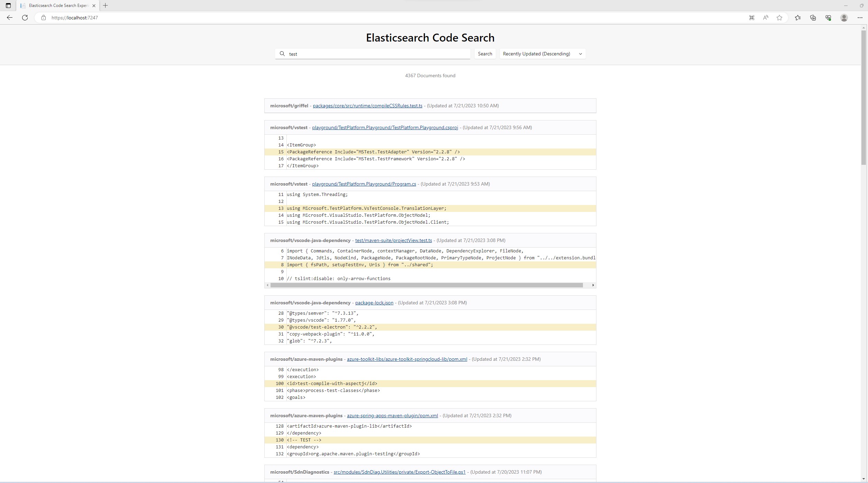Close the Elasticsearch Code Search tab
868x483 pixels.
click(x=94, y=6)
